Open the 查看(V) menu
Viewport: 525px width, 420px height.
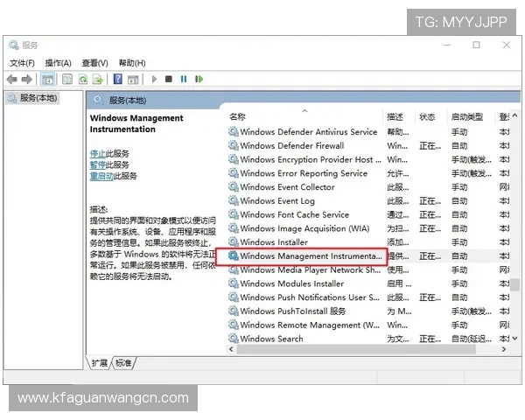[95, 63]
